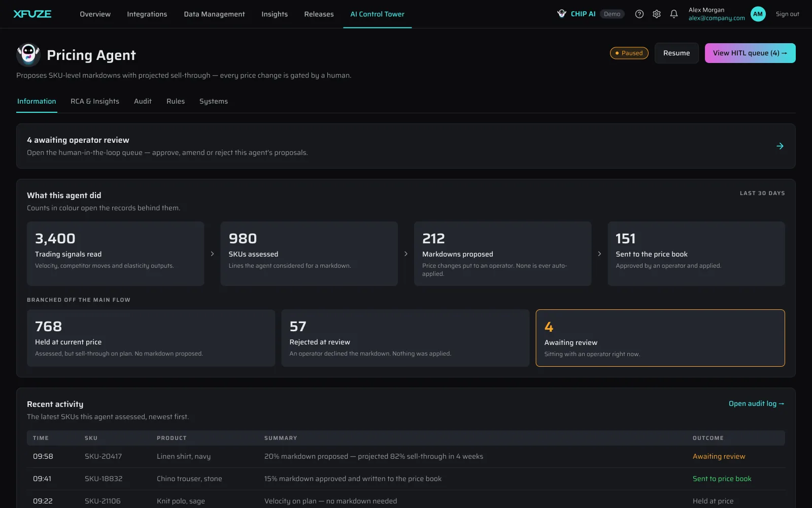This screenshot has height=508, width=812.
Task: Open AI Control Tower navigation item
Action: tap(377, 14)
